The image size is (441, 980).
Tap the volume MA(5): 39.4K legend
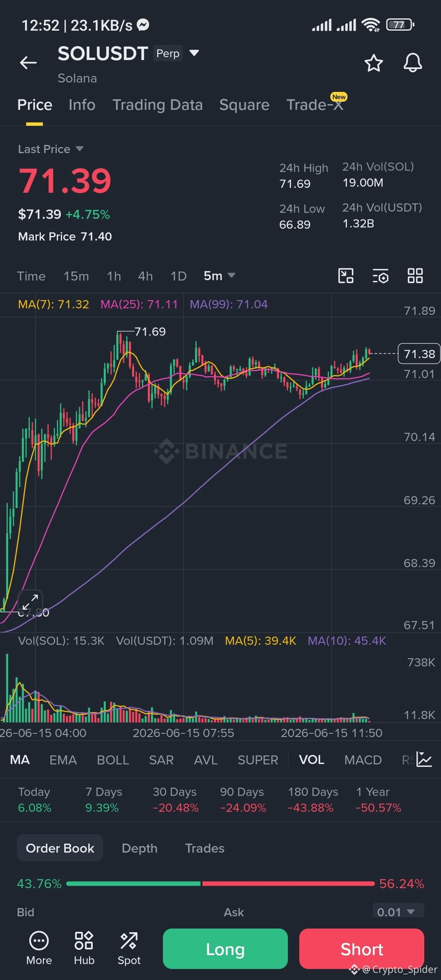pos(261,640)
